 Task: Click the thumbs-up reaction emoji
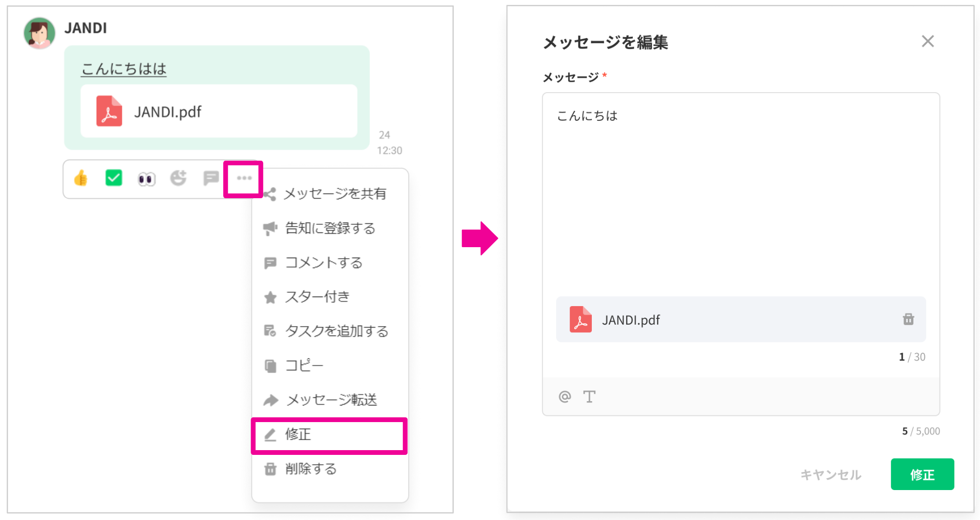click(x=81, y=179)
